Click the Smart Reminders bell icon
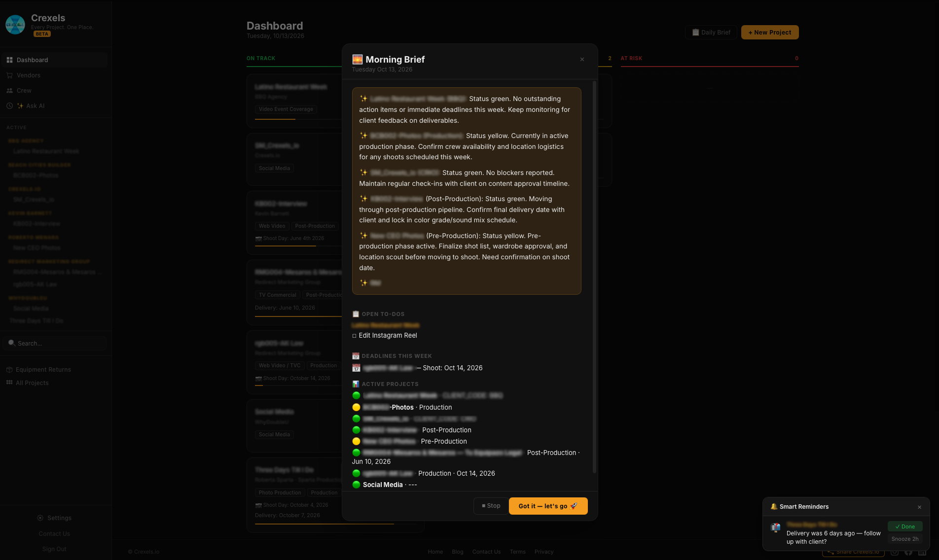This screenshot has height=560, width=939. 774,507
